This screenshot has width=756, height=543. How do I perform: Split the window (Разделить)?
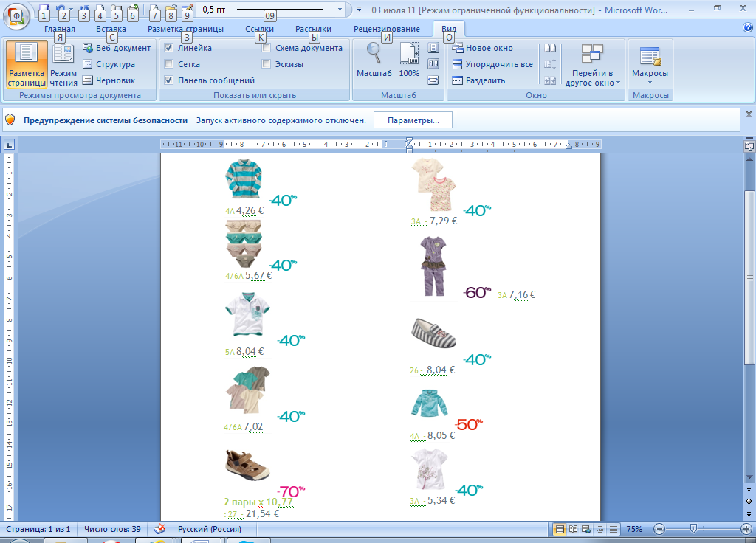click(x=478, y=80)
